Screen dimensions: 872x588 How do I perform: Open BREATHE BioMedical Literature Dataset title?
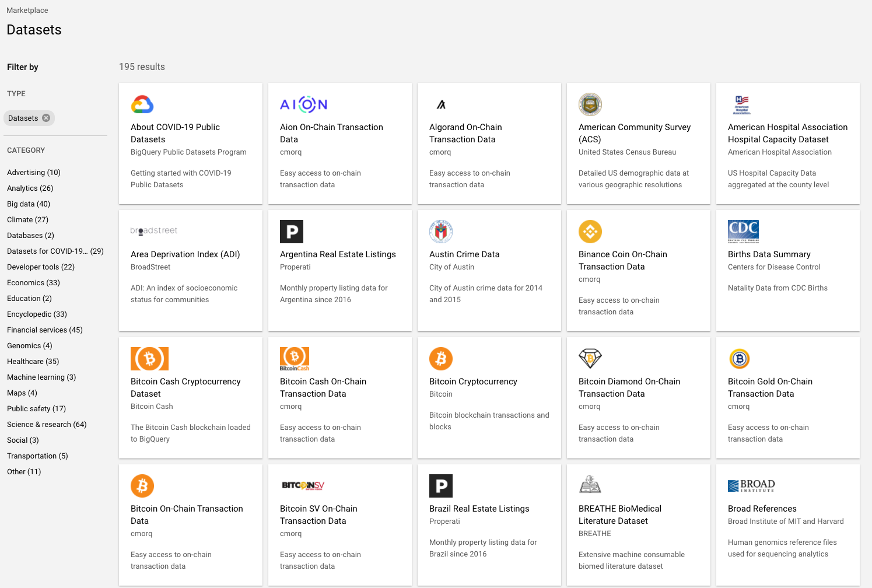point(620,514)
